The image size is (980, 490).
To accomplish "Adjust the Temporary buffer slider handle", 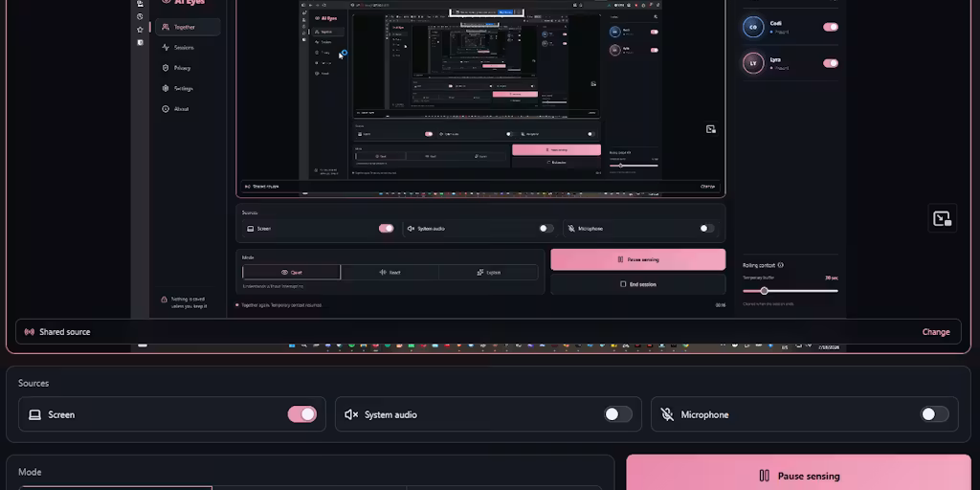I will 764,291.
